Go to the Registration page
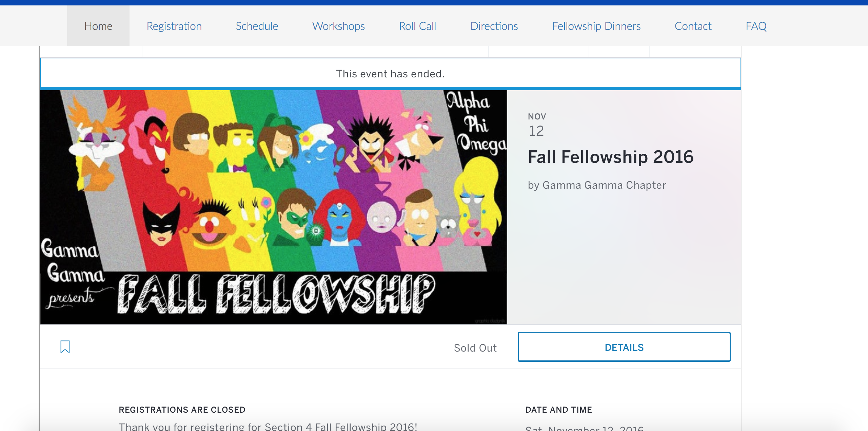868x431 pixels. coord(174,26)
